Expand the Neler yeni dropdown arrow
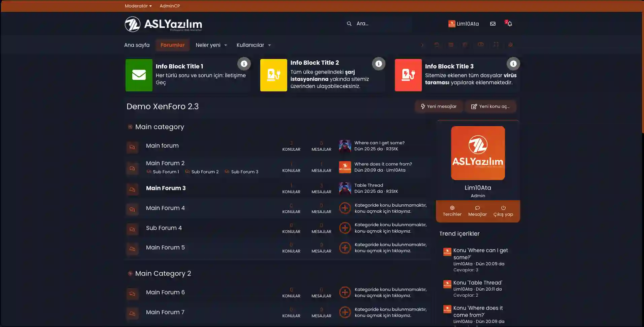The image size is (644, 327). tap(226, 45)
